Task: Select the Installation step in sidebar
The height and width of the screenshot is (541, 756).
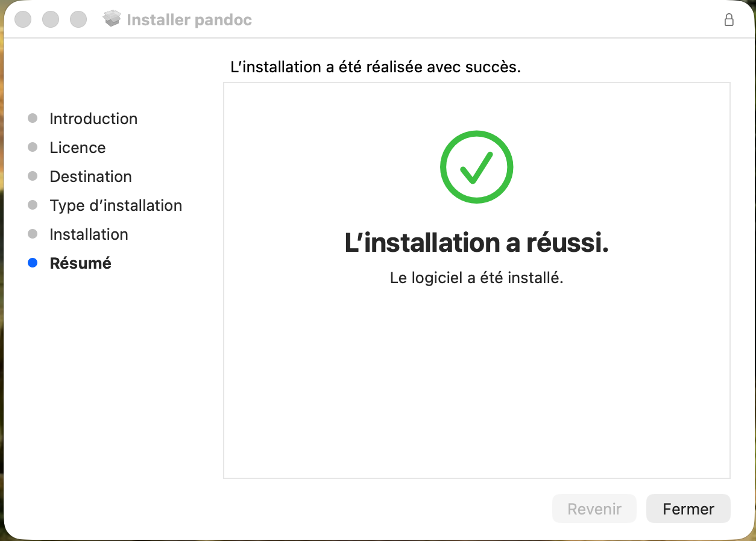Action: pos(89,234)
